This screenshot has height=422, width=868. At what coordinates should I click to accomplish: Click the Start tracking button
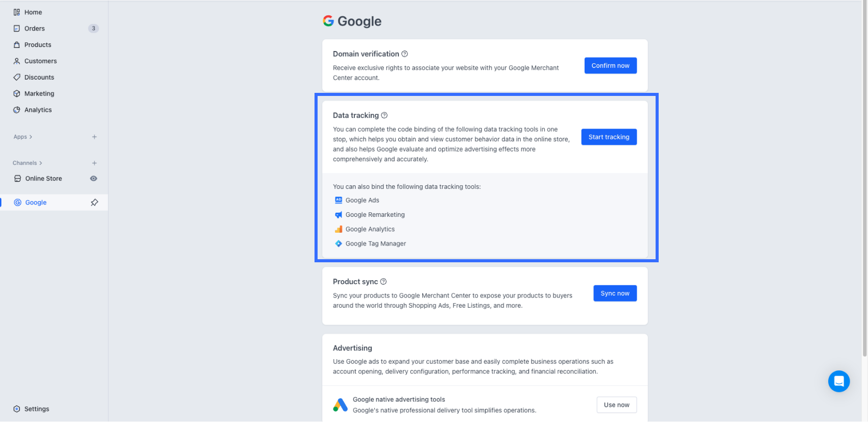pos(609,137)
